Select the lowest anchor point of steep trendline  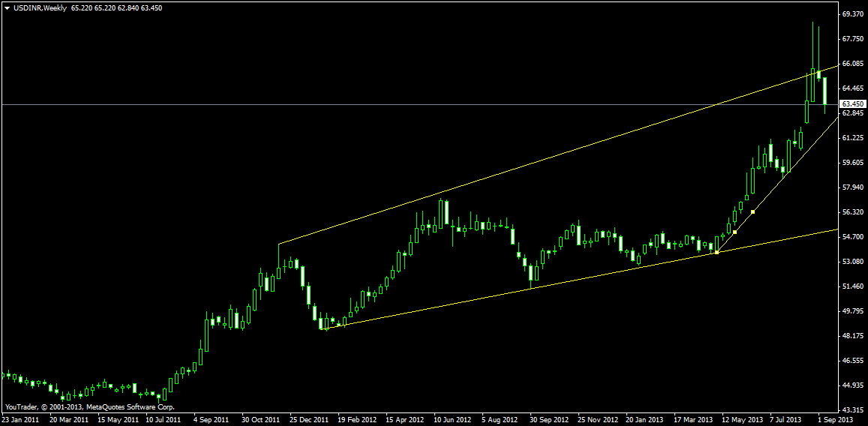pyautogui.click(x=716, y=252)
